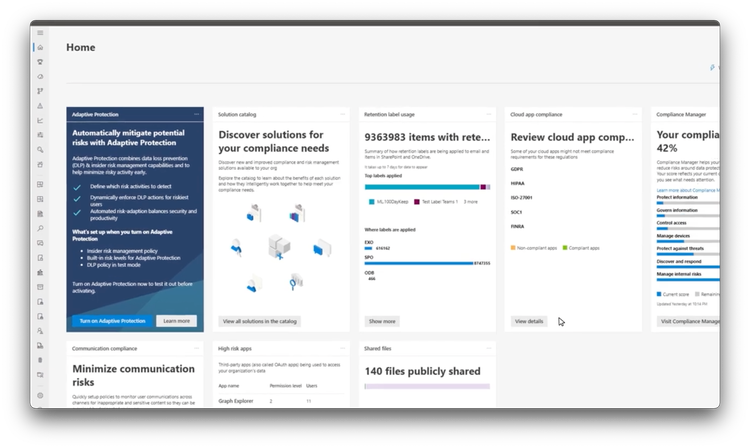750x448 pixels.
Task: Open the Insider risk management person icon
Action: coord(40,331)
